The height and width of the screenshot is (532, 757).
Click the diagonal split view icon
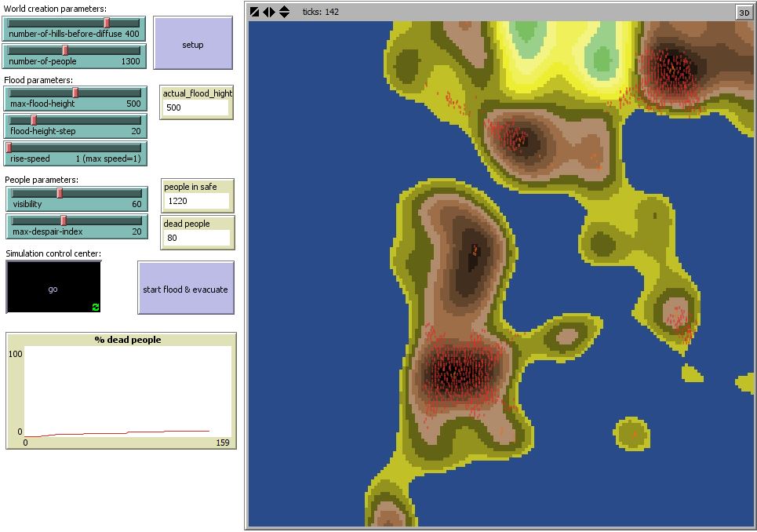click(x=255, y=12)
